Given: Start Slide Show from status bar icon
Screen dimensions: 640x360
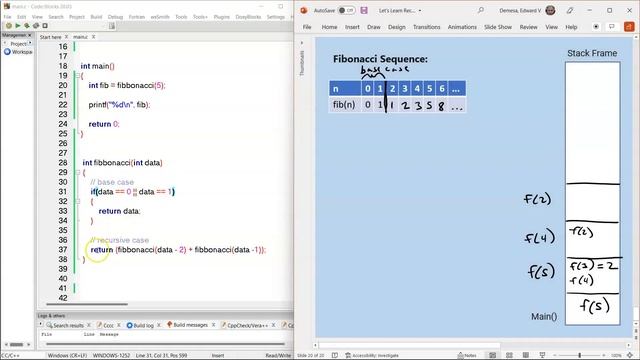Looking at the screenshot, I should [x=542, y=355].
